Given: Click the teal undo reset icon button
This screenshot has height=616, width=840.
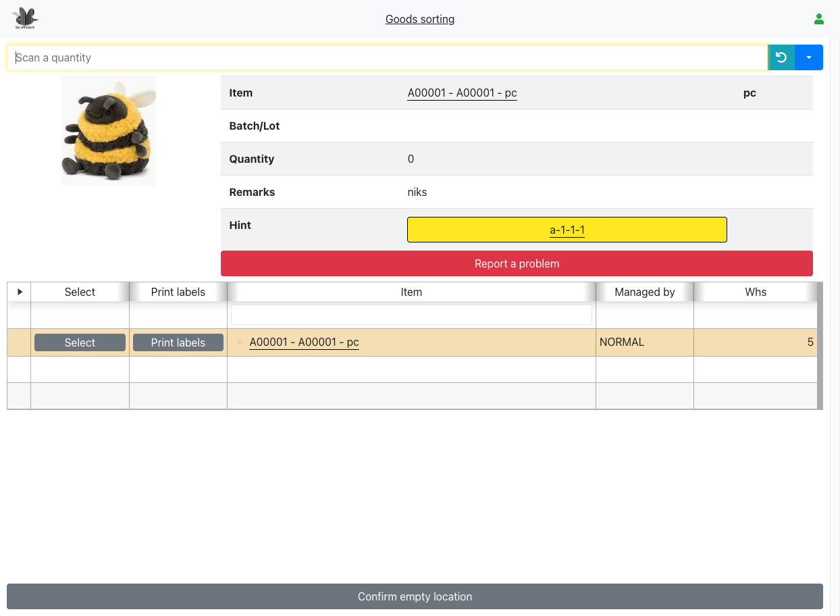Looking at the screenshot, I should pos(781,57).
